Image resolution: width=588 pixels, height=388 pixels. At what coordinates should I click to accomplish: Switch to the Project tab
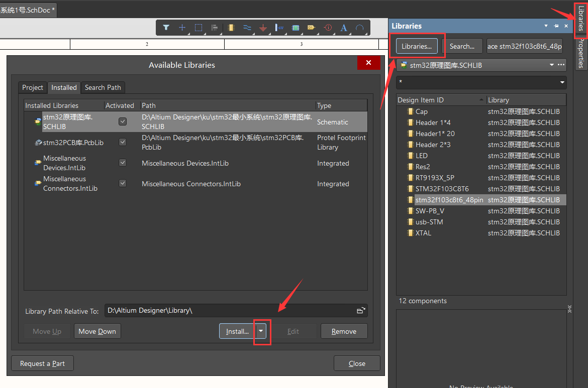(33, 87)
